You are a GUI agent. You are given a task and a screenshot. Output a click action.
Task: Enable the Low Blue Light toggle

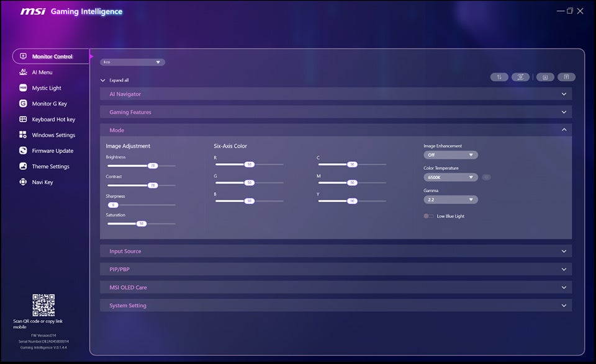pyautogui.click(x=428, y=216)
